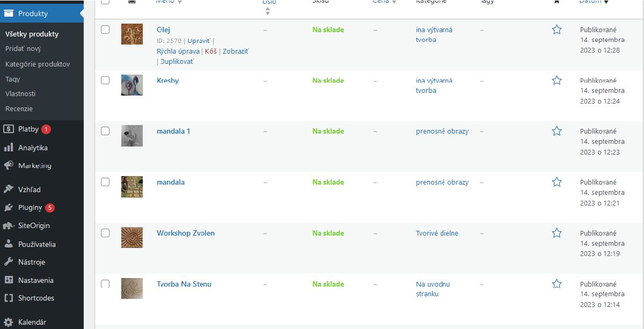Click the Kalendár gear icon
Viewport: 644px width, 329px height.
coord(8,323)
